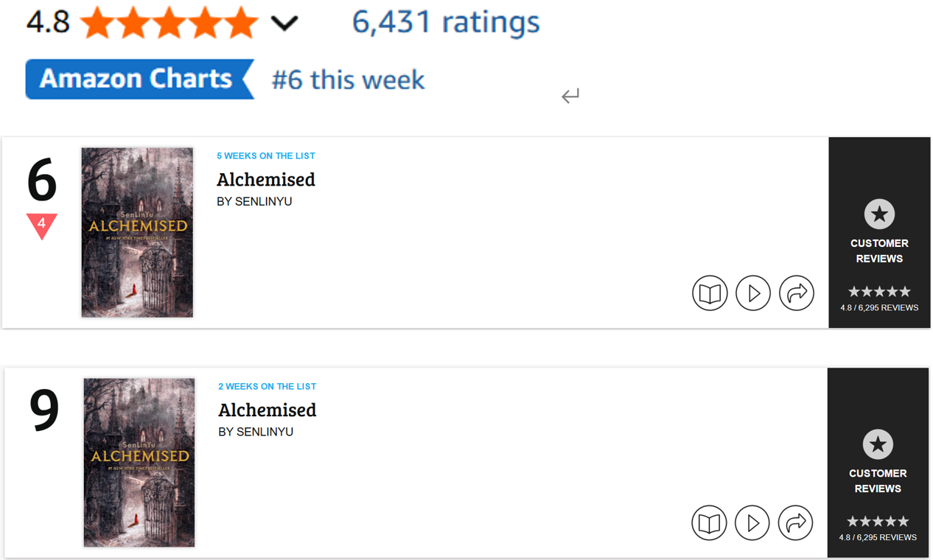Open the Alchemised title in rank 6 entry
Viewport: 933px width, 560px height.
(x=266, y=180)
